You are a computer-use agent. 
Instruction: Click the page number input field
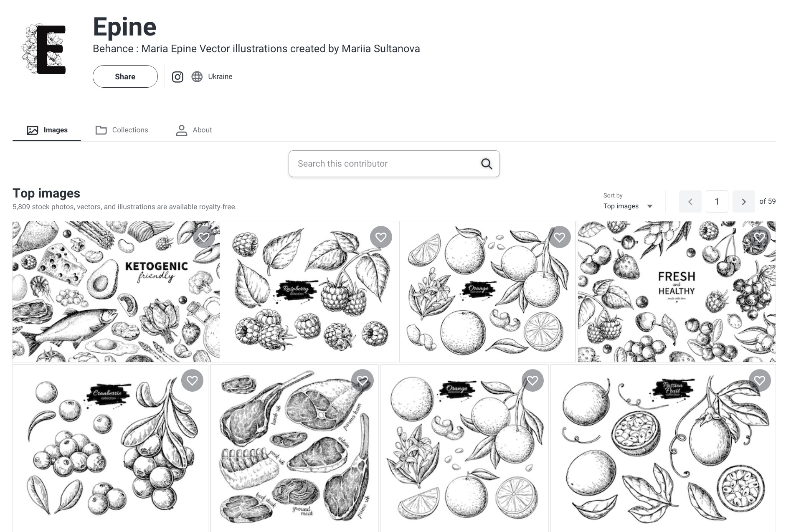(717, 201)
